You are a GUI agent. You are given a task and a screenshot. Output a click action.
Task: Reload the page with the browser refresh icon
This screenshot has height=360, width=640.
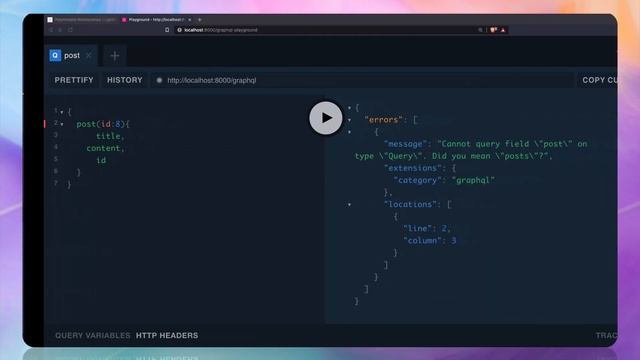(70, 30)
